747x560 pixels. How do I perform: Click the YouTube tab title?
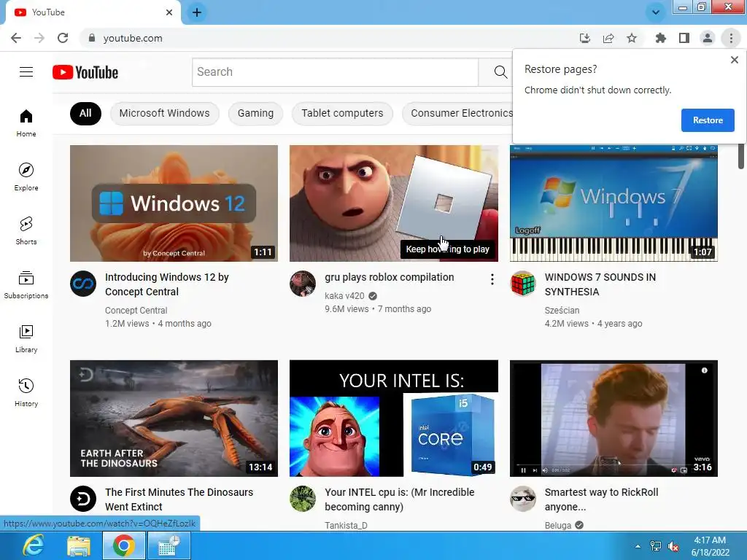click(x=48, y=12)
